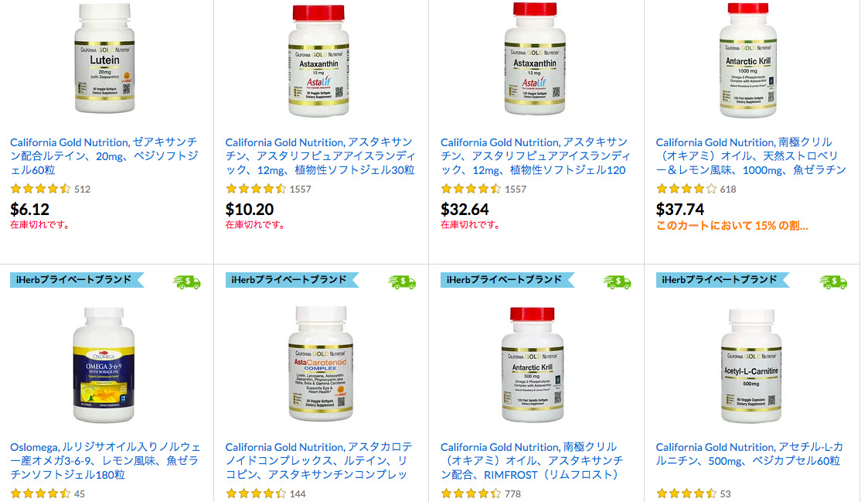Click shipping truck icon above AstaCarotenoid Complex
The width and height of the screenshot is (868, 502).
point(402,282)
